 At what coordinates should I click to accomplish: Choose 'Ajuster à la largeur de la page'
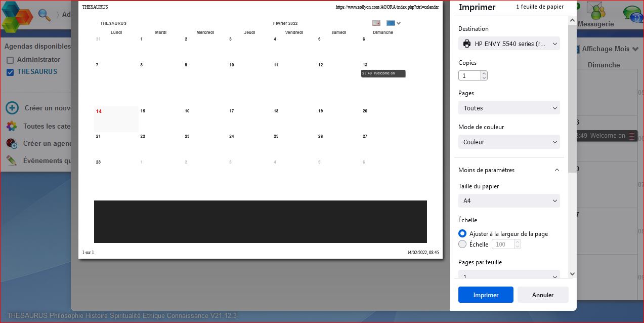coord(462,233)
